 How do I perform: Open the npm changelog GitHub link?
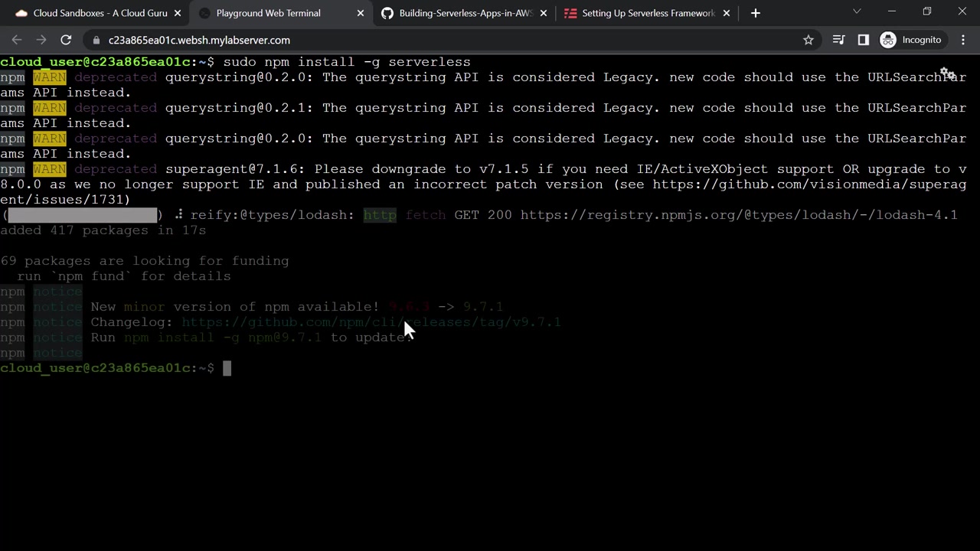371,322
